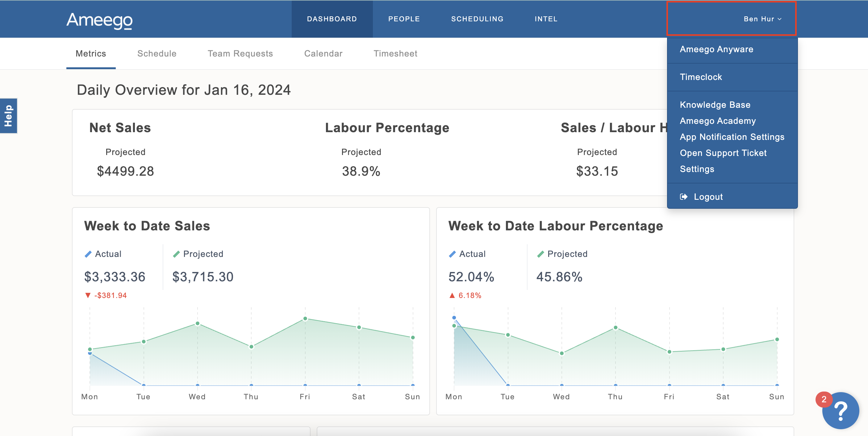Screen dimensions: 868x436
Task: Click the Actual legend marker in Week to Date Sales
Action: click(89, 254)
